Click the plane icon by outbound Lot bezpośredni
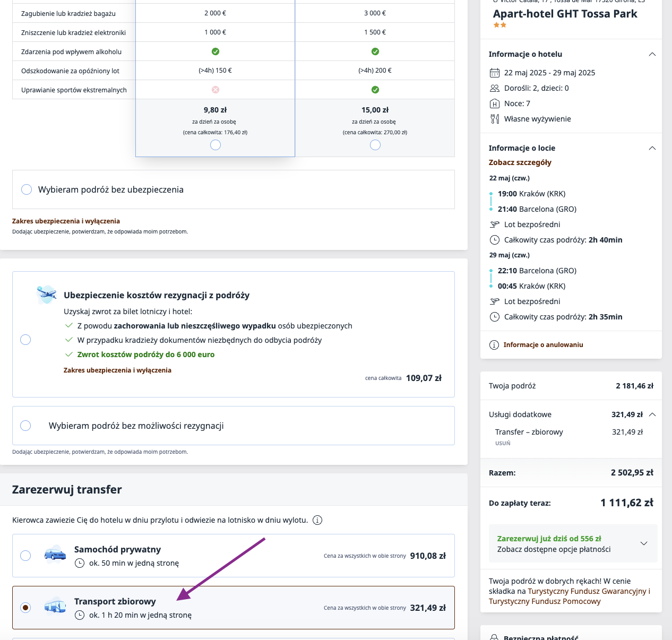The width and height of the screenshot is (672, 640). 495,224
